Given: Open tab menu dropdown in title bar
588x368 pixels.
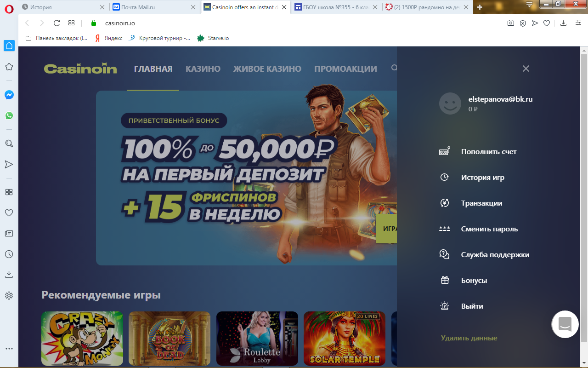Looking at the screenshot, I should (529, 5).
